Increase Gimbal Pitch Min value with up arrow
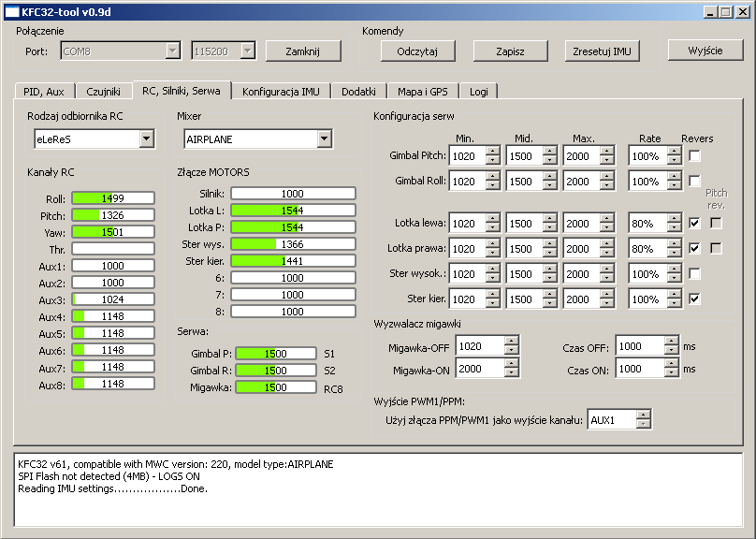756x539 pixels. [x=492, y=151]
